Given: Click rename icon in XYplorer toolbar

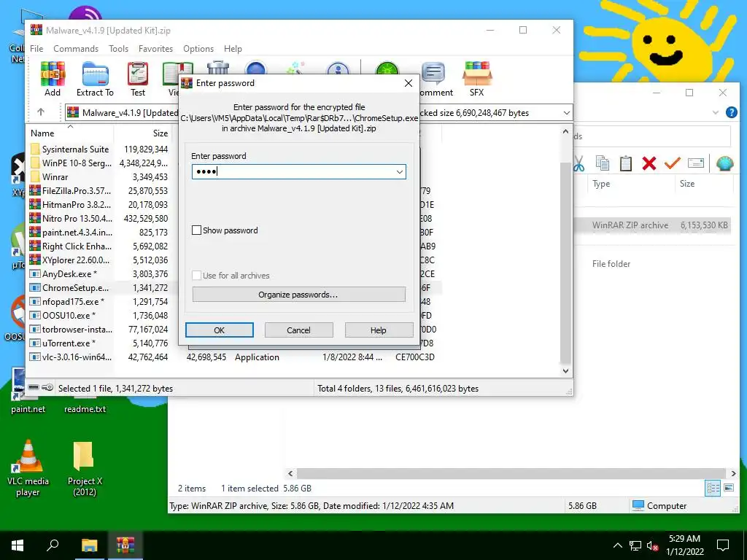Looking at the screenshot, I should pyautogui.click(x=695, y=163).
